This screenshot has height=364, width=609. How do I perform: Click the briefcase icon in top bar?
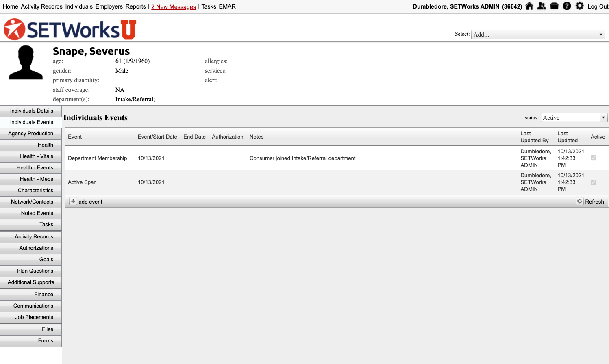[554, 6]
